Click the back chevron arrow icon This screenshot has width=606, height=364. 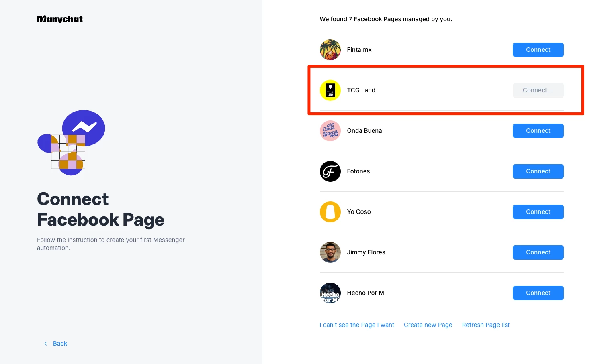45,344
